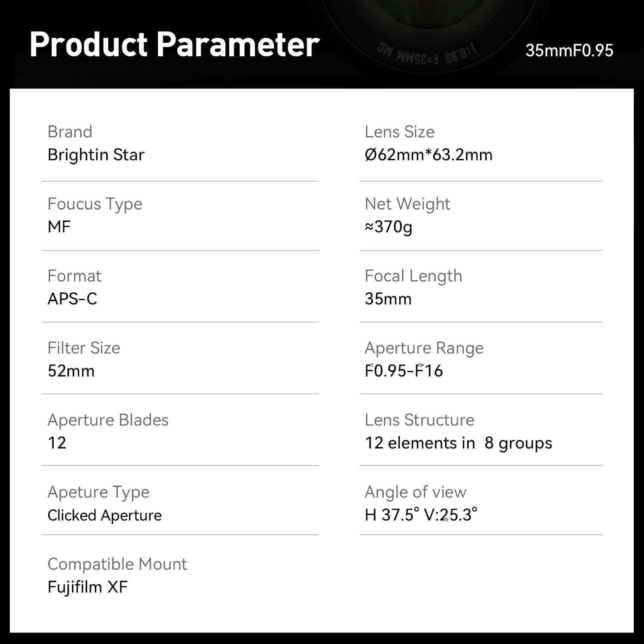
Task: Select the "H 37.5° V:25.3°" value
Action: pos(420,515)
